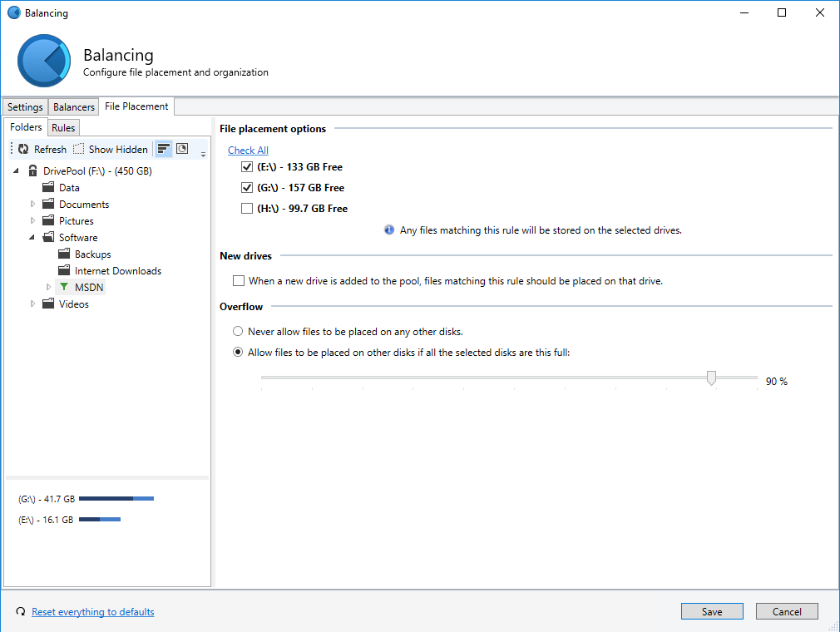
Task: Click the overflow percentage slider handle
Action: tap(711, 378)
